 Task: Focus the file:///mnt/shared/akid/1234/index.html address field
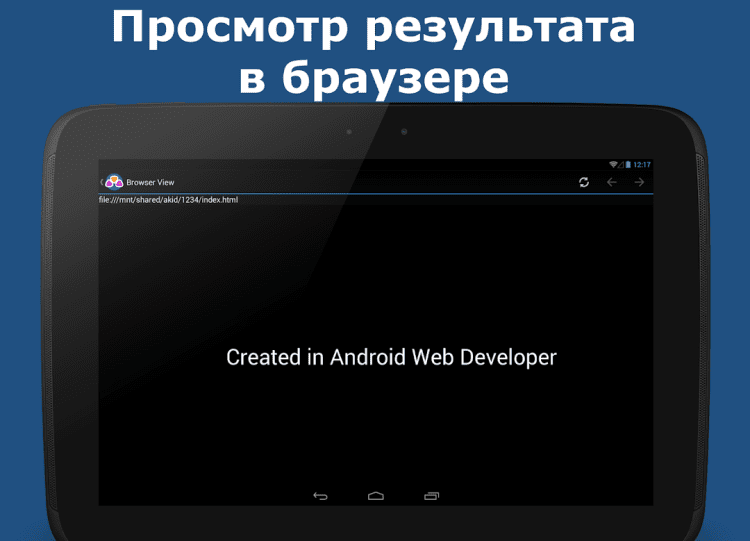(375, 200)
